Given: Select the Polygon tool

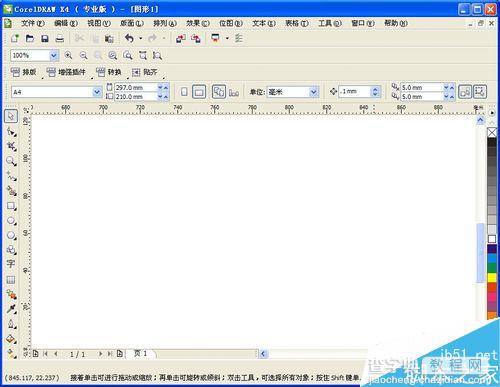Looking at the screenshot, I should [11, 235].
